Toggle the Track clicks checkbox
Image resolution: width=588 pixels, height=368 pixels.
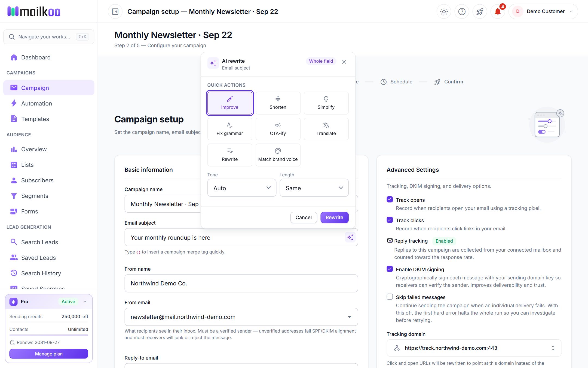(x=390, y=220)
